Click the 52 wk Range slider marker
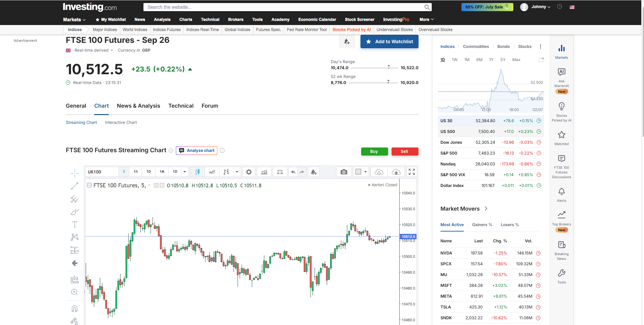Image resolution: width=644 pixels, height=325 pixels. (x=388, y=82)
